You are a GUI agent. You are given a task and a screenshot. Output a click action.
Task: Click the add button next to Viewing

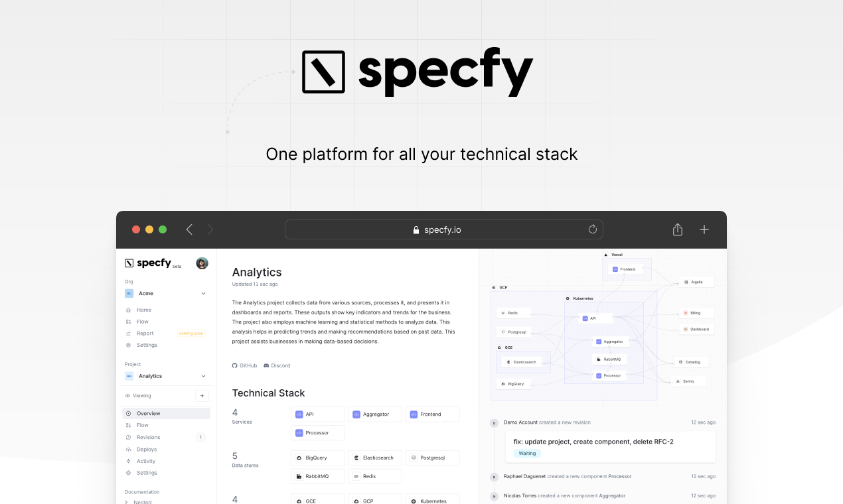click(201, 395)
